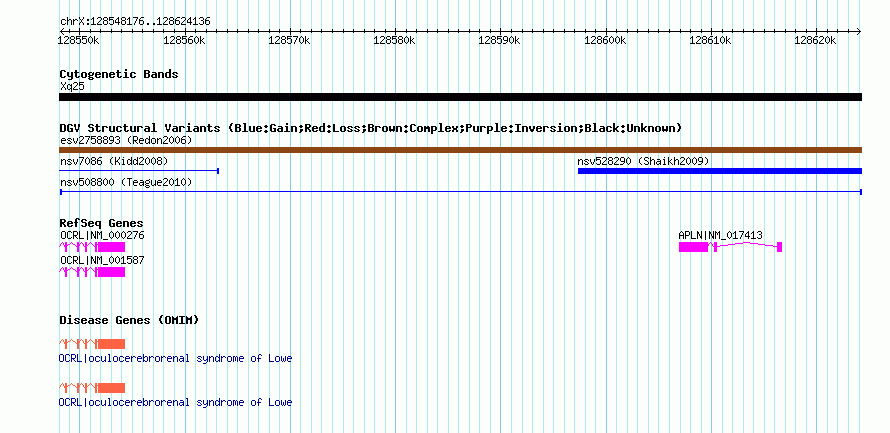This screenshot has width=890, height=433.
Task: Click the 128570k ruler tick label
Action: pyautogui.click(x=289, y=41)
